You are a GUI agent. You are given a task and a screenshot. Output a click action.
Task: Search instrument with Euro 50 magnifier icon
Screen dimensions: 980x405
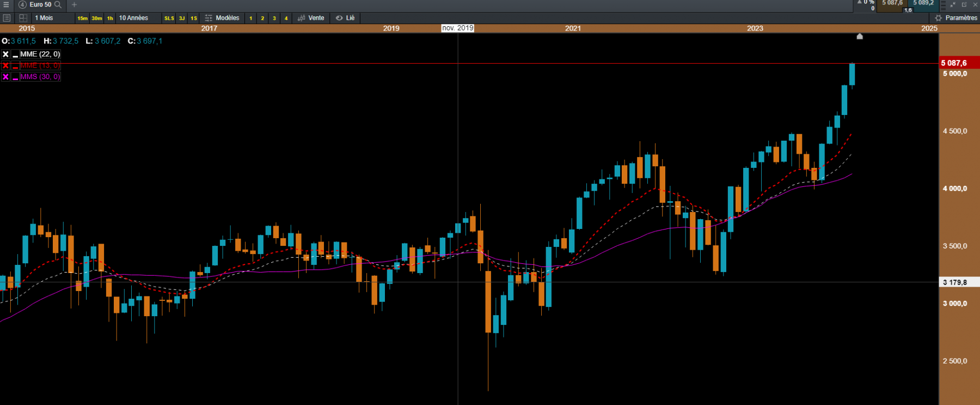pyautogui.click(x=58, y=4)
